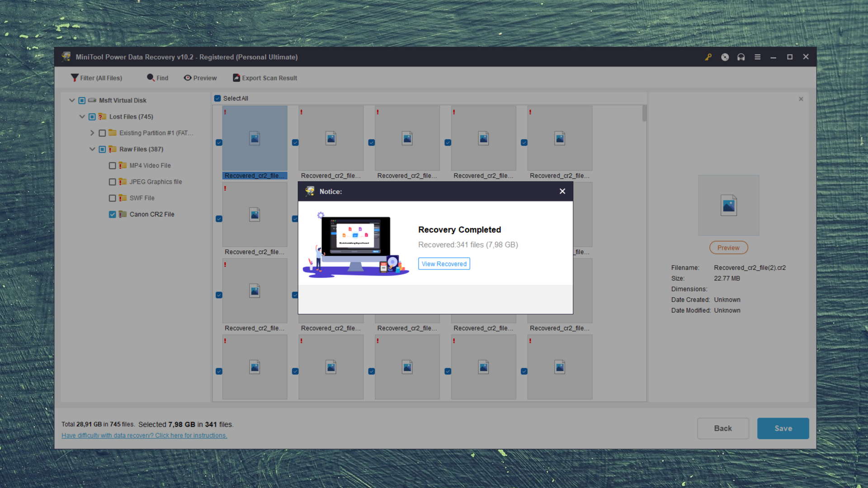
Task: Click the 22.77 MB size value
Action: [x=727, y=279]
